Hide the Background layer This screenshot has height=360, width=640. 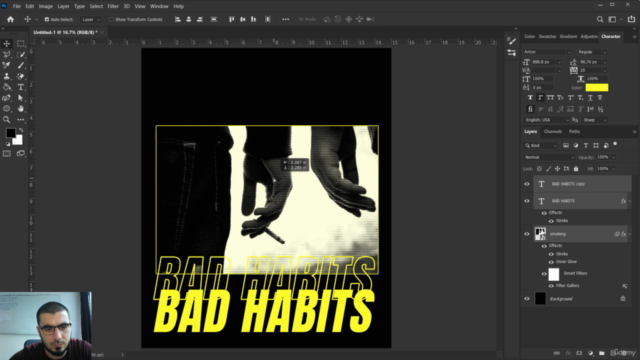(527, 299)
